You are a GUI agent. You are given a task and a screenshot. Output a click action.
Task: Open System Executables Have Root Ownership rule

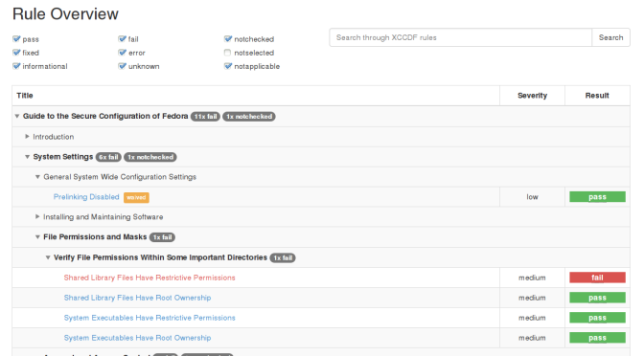[137, 338]
